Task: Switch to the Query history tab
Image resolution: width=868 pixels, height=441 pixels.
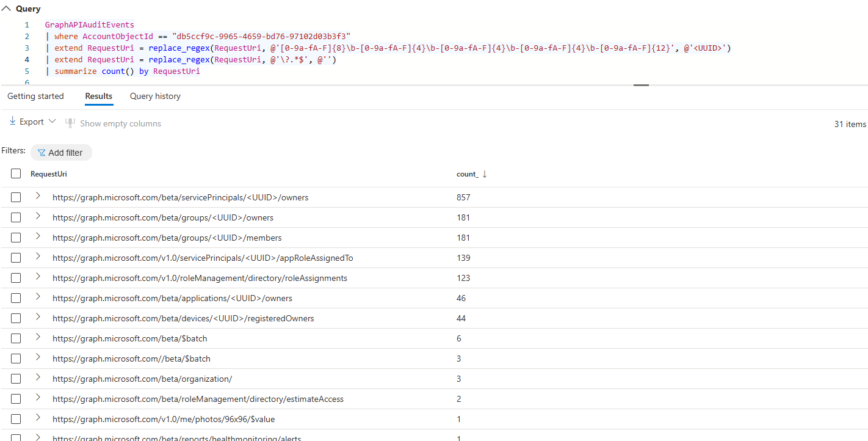Action: (x=154, y=96)
